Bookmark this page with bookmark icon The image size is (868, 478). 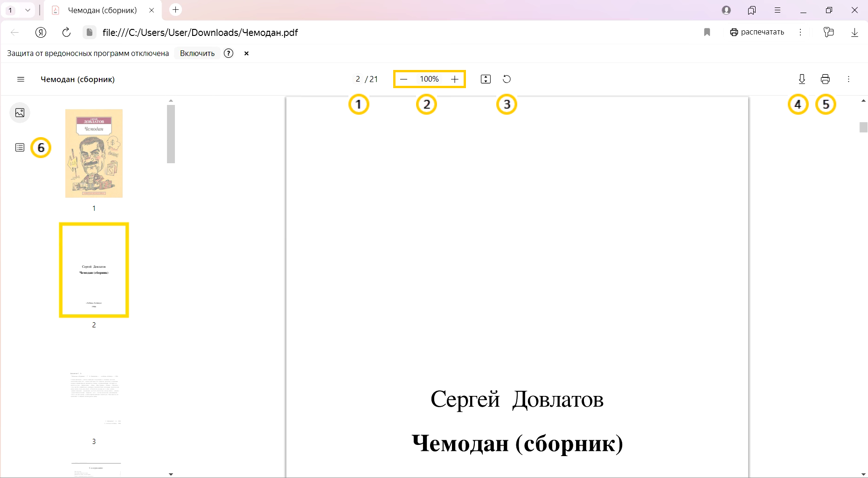tap(707, 32)
